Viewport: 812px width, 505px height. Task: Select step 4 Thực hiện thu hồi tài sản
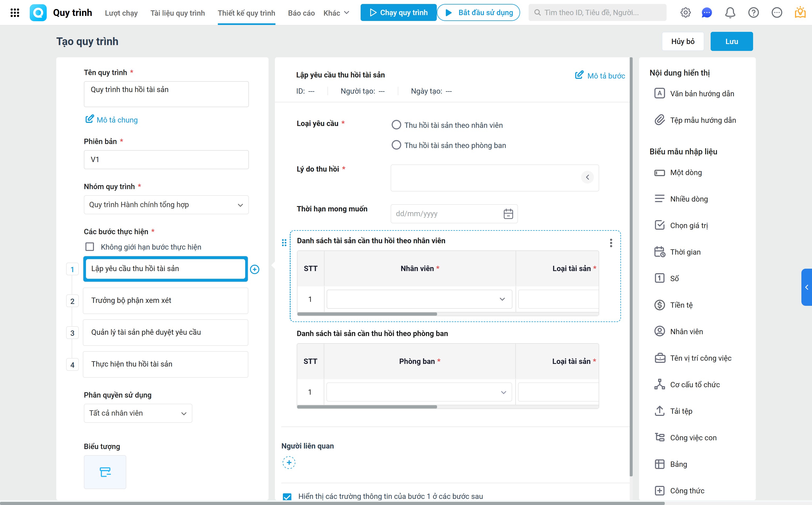pyautogui.click(x=165, y=364)
